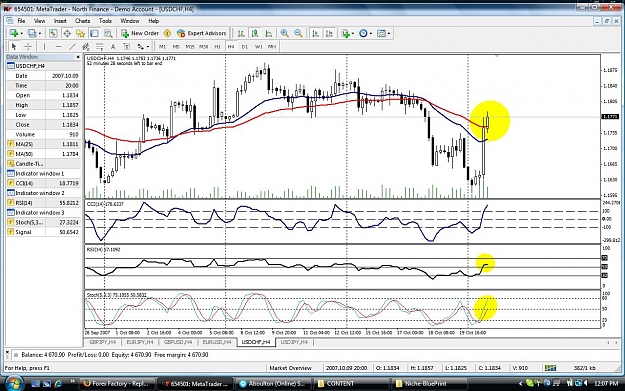Viewport: 625px width, 391px height.
Task: Select the Vertical Line tool
Action: pos(44,47)
